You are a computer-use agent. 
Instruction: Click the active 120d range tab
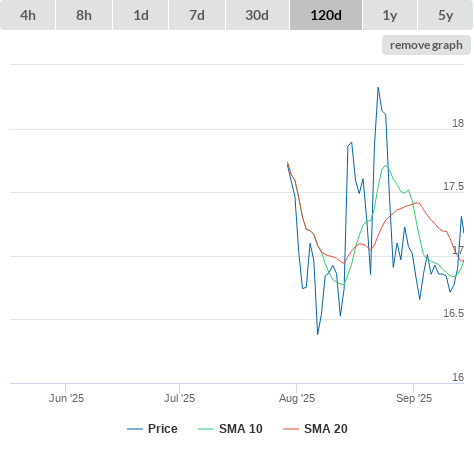[x=326, y=15]
